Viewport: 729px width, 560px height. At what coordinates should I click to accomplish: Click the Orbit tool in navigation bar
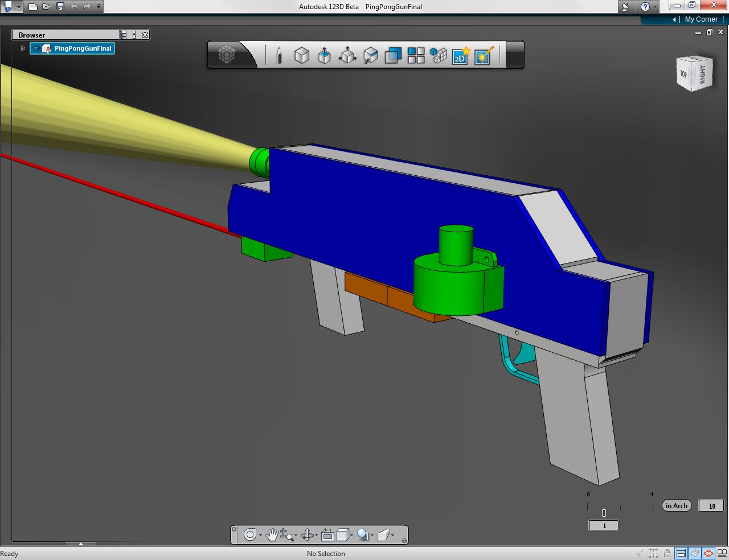[308, 535]
